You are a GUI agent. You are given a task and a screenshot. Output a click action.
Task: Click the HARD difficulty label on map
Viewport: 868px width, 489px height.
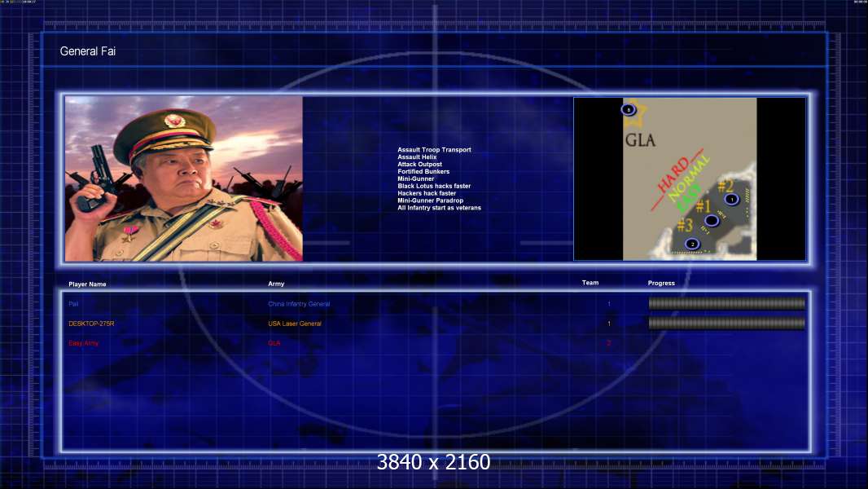coord(675,175)
